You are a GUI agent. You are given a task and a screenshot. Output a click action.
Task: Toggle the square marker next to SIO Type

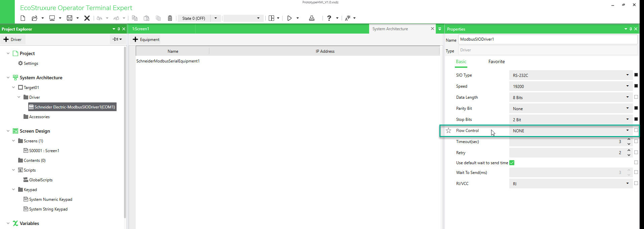(x=636, y=75)
